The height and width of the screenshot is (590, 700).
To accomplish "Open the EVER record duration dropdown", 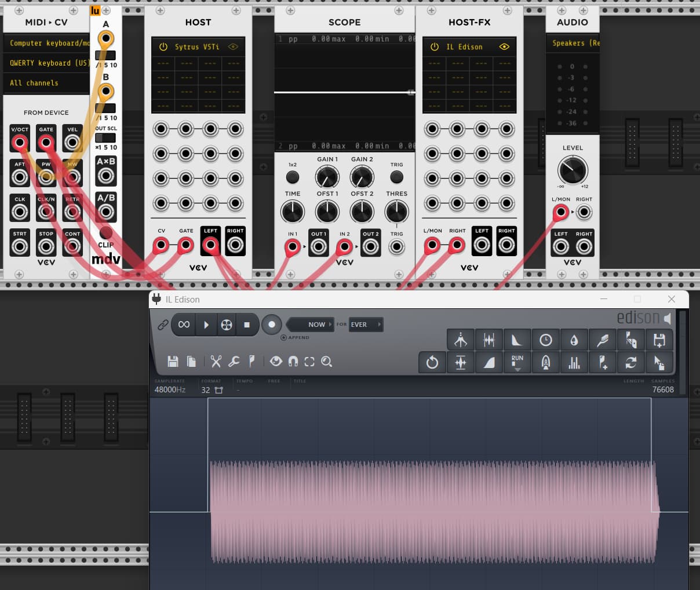I will [x=365, y=325].
